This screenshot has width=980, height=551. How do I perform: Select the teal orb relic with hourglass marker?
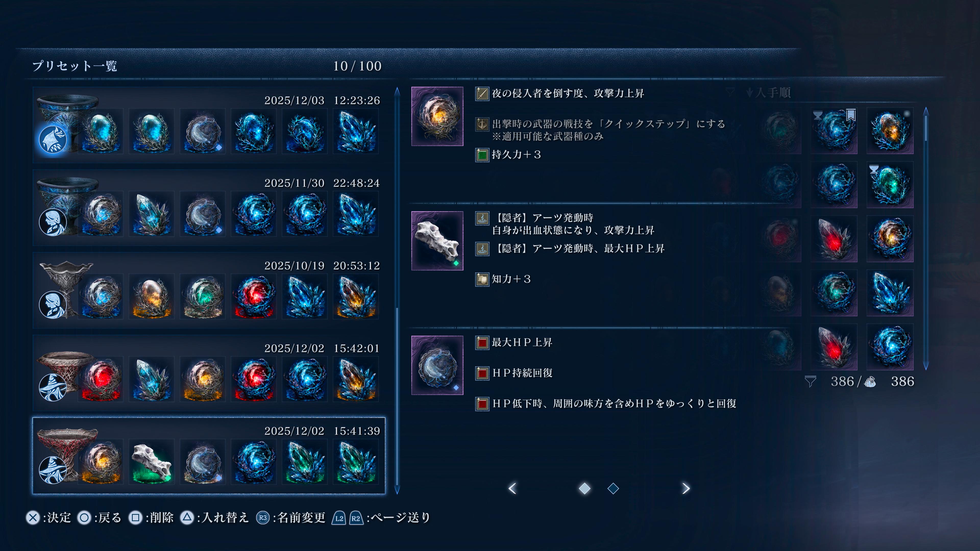[x=890, y=185]
